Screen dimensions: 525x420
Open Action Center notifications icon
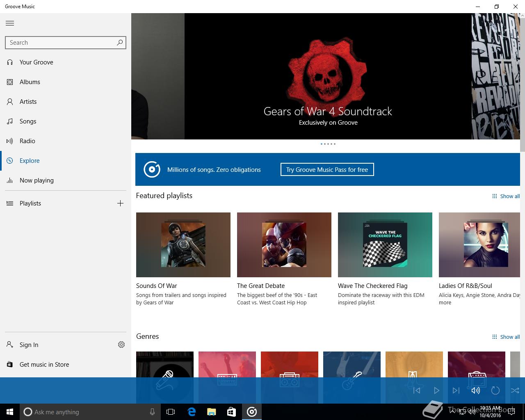[511, 412]
